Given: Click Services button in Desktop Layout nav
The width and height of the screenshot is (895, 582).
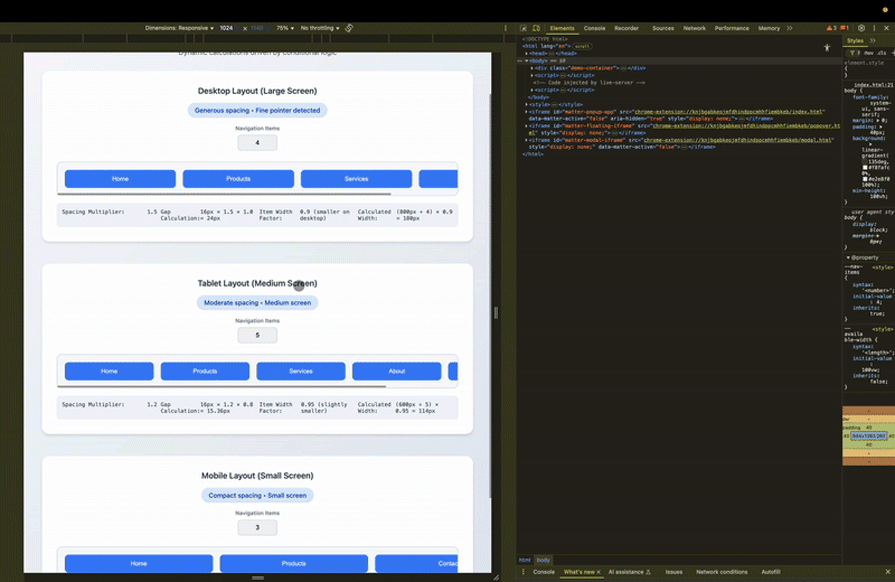Looking at the screenshot, I should (356, 179).
